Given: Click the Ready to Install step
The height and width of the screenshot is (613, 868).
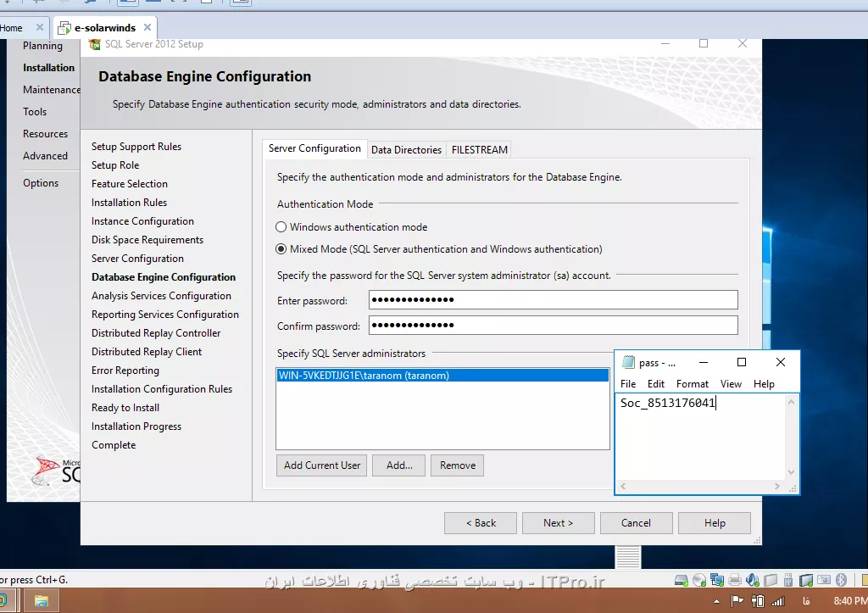Looking at the screenshot, I should [125, 408].
